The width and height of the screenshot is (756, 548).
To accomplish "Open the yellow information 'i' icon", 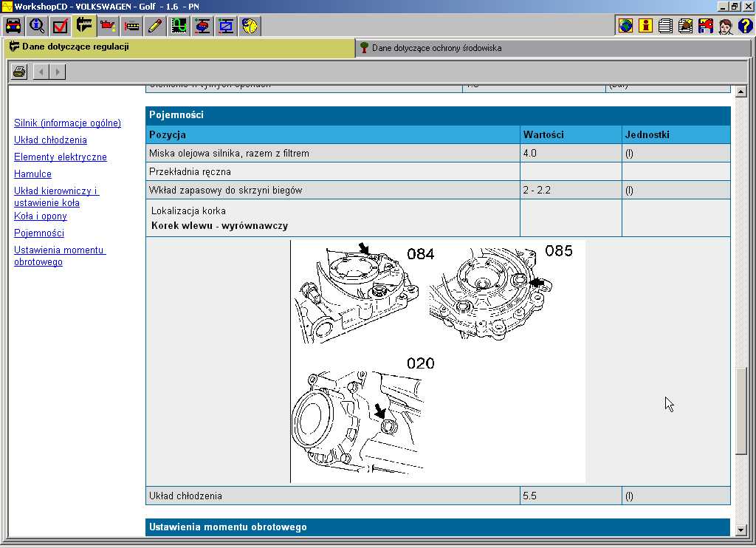I will point(646,27).
